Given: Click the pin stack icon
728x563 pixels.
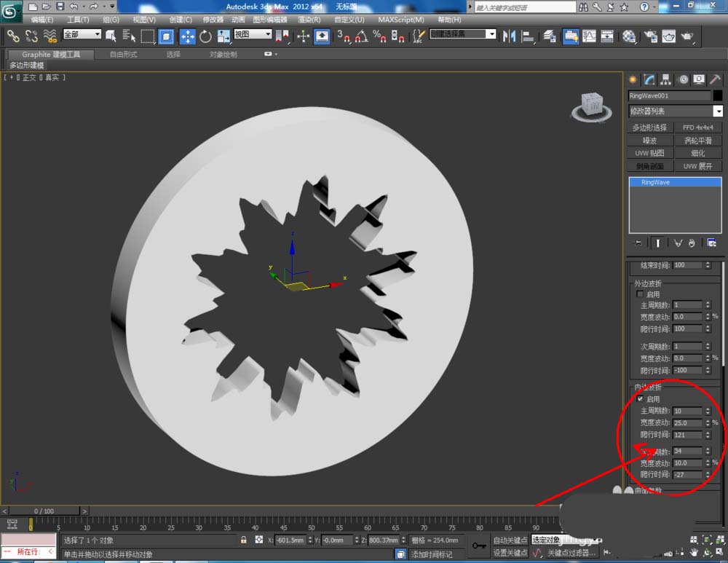Looking at the screenshot, I should [638, 243].
